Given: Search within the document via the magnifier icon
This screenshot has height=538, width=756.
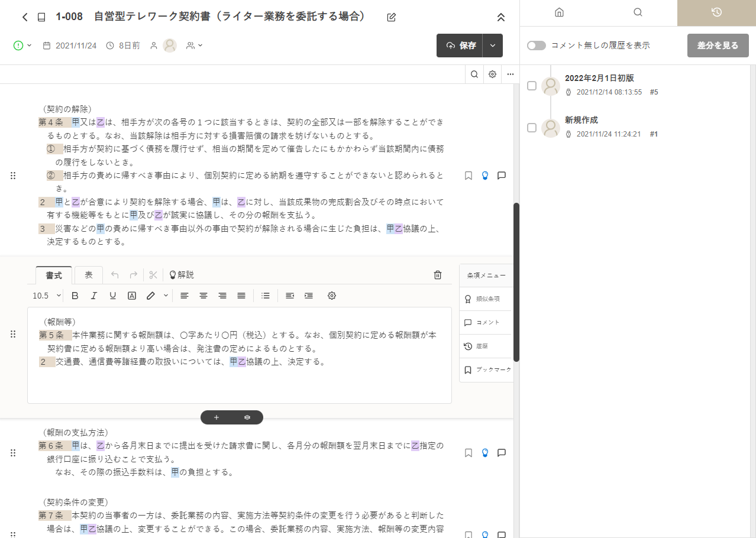Looking at the screenshot, I should coord(474,74).
